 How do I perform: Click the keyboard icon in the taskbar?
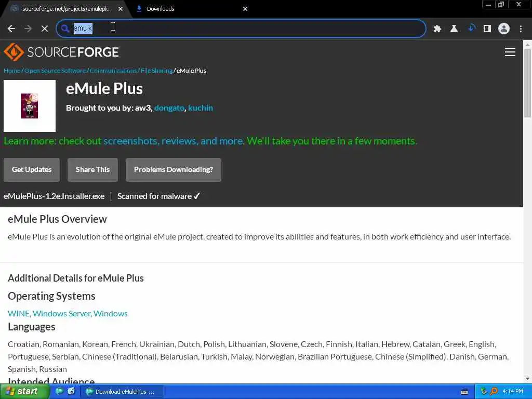pyautogui.click(x=464, y=392)
